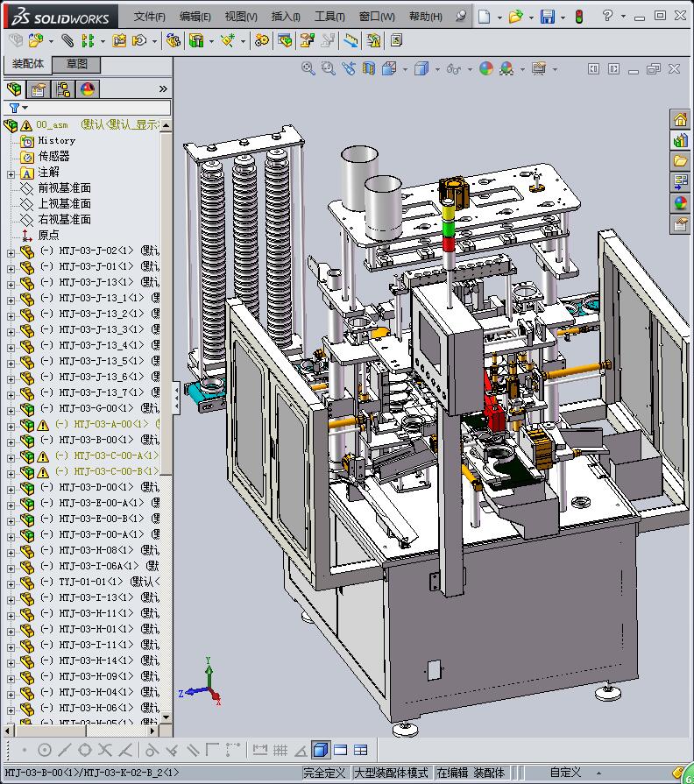
Task: Expand HTJ-03-A-00<1> component node
Action: pos(11,427)
